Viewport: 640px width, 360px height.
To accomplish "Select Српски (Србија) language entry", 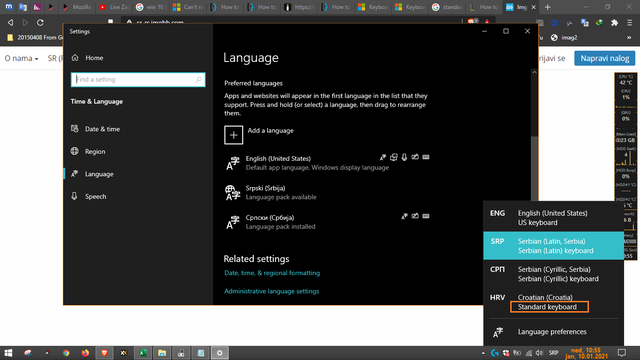I will [x=327, y=222].
